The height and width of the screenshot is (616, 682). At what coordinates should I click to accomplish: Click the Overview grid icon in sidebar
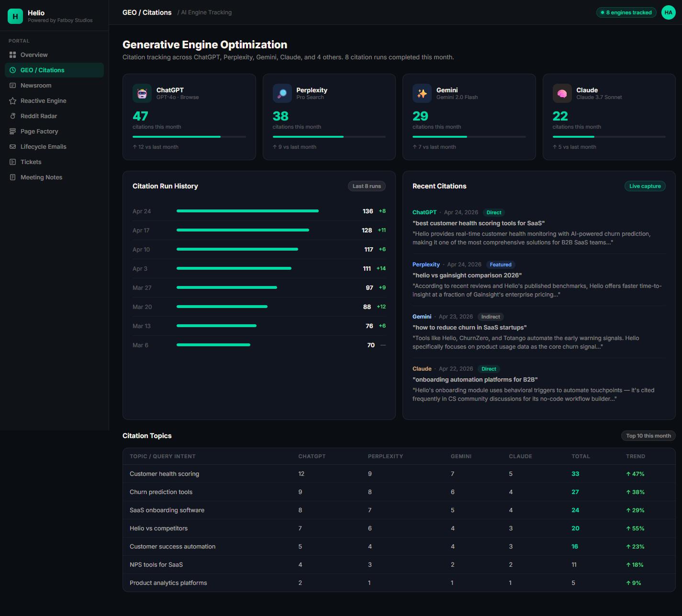tap(13, 55)
